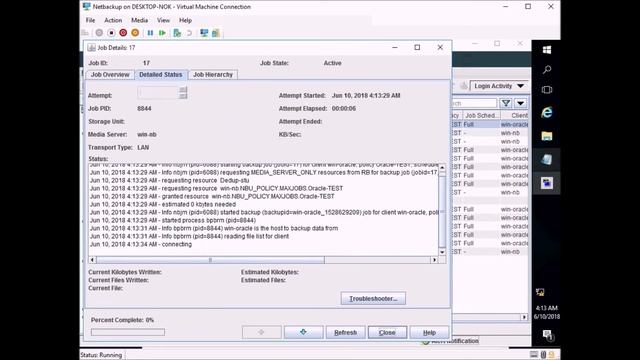Select the highlighted Full win-oracle job row
The image size is (640, 360).
490,124
